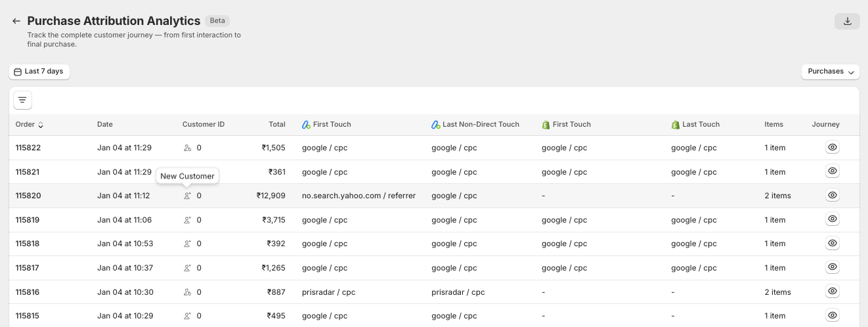View journey for order 115818
Image resolution: width=868 pixels, height=327 pixels.
point(833,243)
